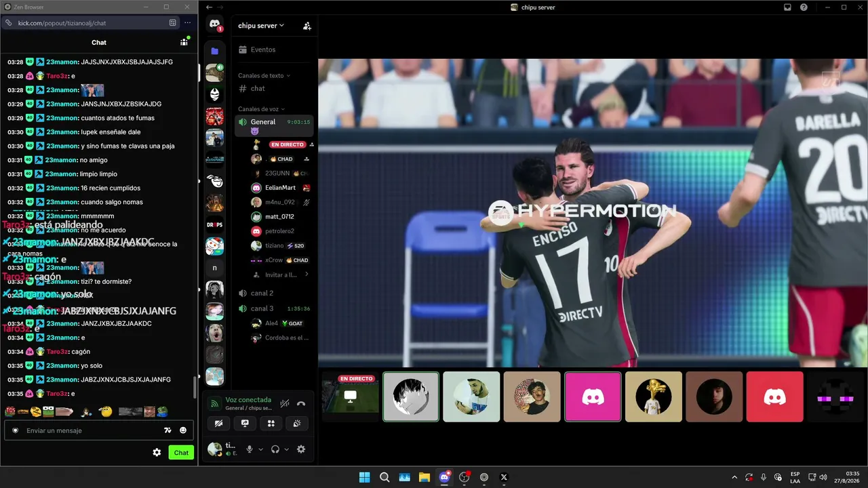Toggle noise suppression in voice panel

285,404
